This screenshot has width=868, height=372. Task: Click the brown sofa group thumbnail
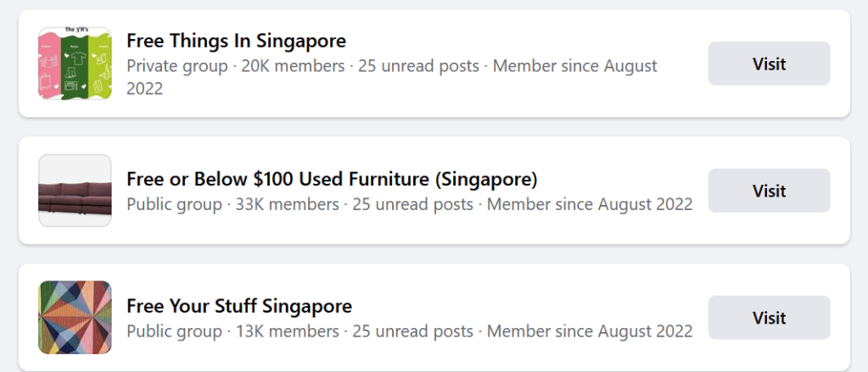tap(75, 191)
